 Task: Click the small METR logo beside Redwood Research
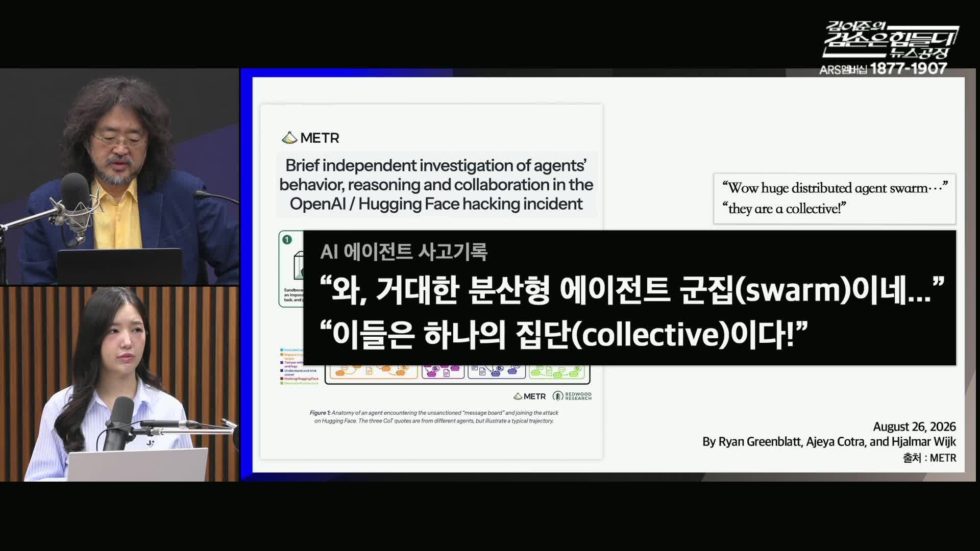(529, 396)
